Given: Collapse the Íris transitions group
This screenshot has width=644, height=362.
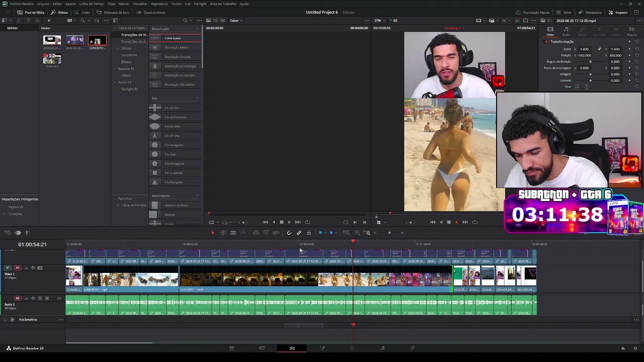Looking at the screenshot, I should pyautogui.click(x=197, y=98).
